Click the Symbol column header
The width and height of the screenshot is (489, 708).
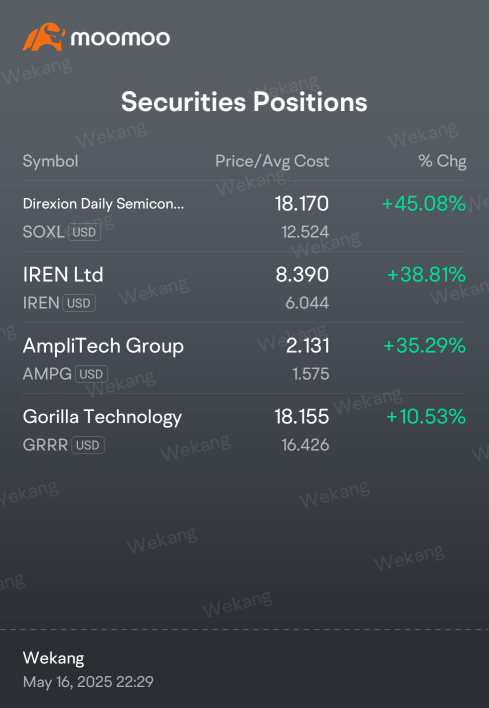51,161
